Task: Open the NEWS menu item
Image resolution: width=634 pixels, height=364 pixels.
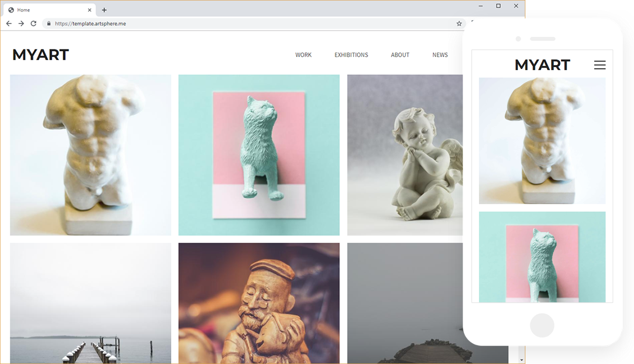Action: [440, 55]
